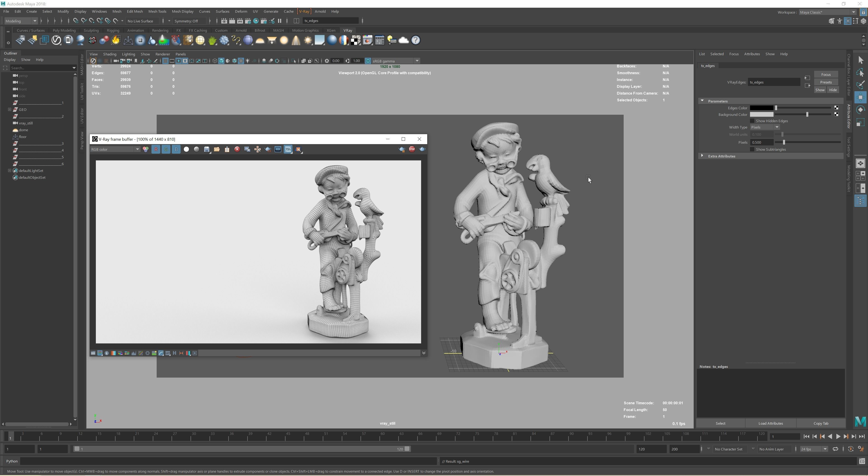Viewport: 868px width, 476px height.
Task: Click the viewport use all lights icon
Action: pyautogui.click(x=248, y=61)
